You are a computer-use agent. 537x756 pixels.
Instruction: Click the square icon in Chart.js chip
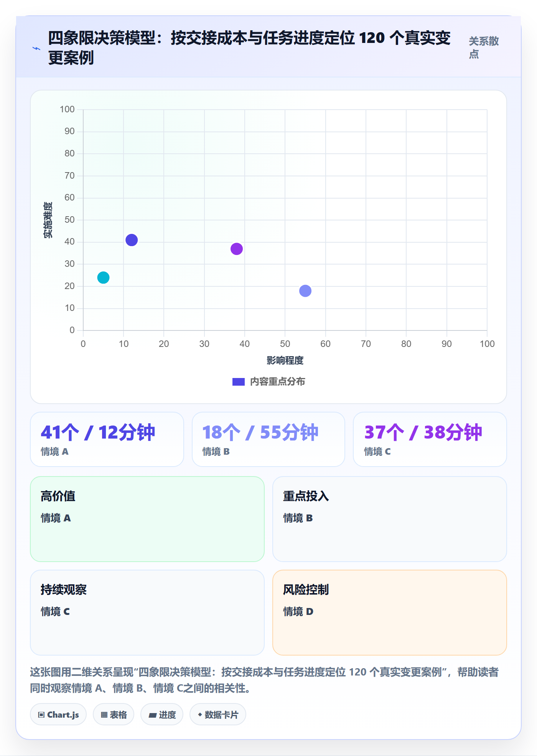point(41,715)
